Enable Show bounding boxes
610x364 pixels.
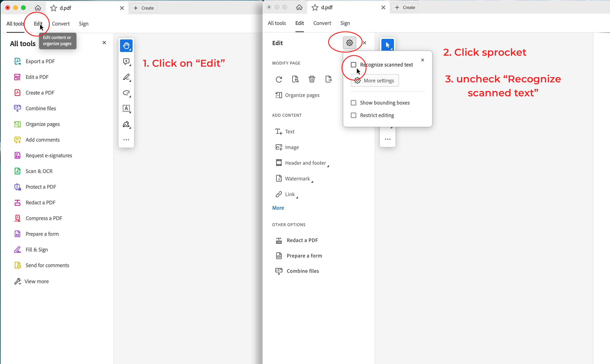tap(354, 103)
